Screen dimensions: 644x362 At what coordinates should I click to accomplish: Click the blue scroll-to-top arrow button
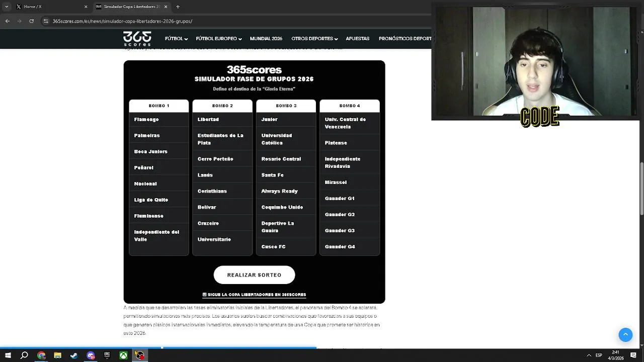[625, 335]
